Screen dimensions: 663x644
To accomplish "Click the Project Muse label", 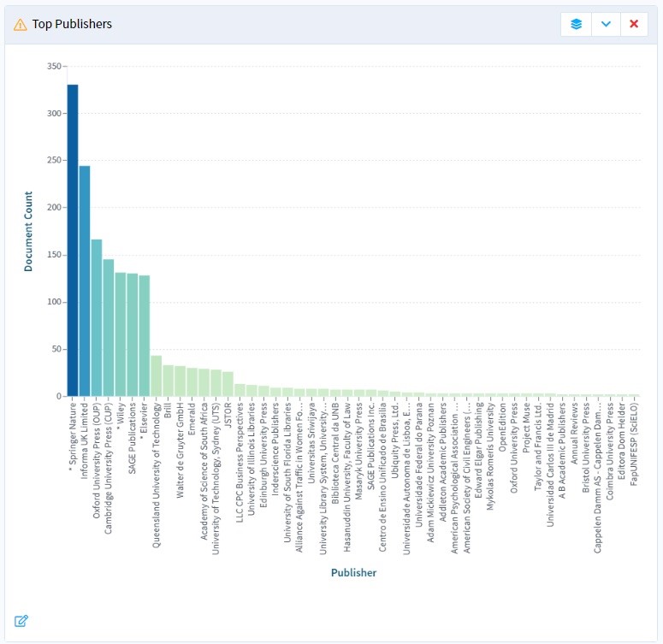I will [x=526, y=428].
